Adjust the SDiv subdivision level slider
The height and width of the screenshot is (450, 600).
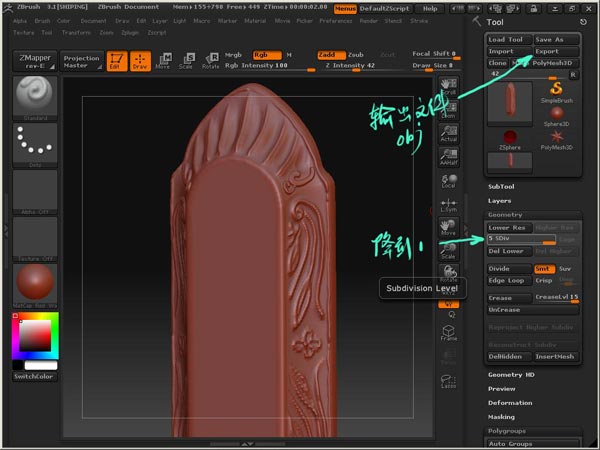(x=521, y=239)
